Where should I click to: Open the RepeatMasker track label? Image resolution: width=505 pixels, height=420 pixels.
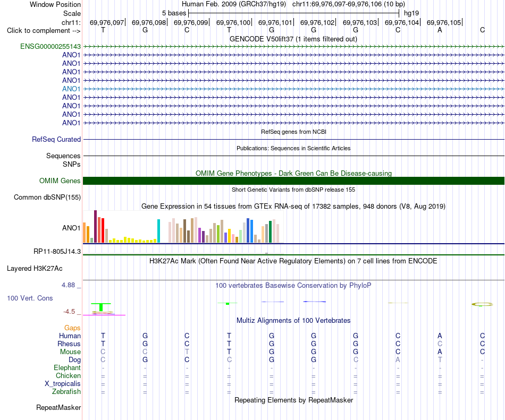click(x=58, y=407)
